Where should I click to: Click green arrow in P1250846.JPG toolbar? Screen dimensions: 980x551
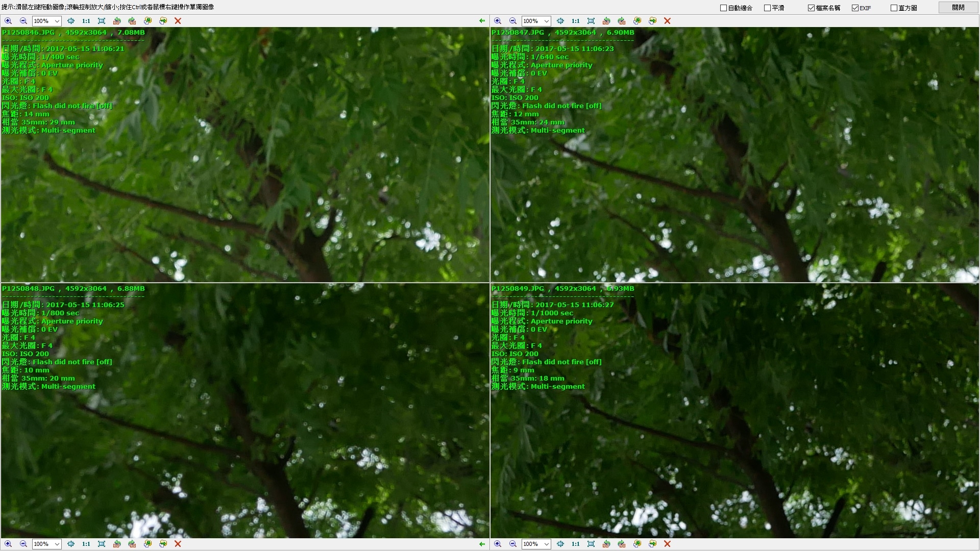[482, 21]
